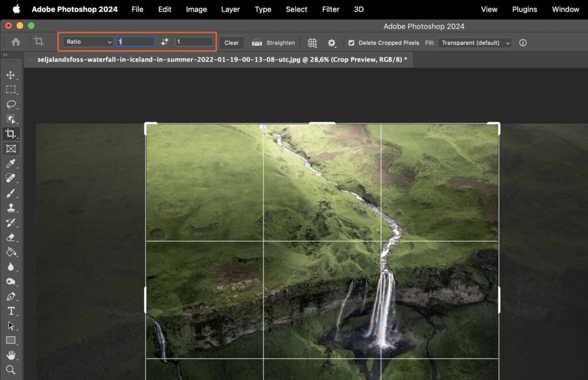Screen dimensions: 588x380
Task: Choose the Eraser tool
Action: 11,238
